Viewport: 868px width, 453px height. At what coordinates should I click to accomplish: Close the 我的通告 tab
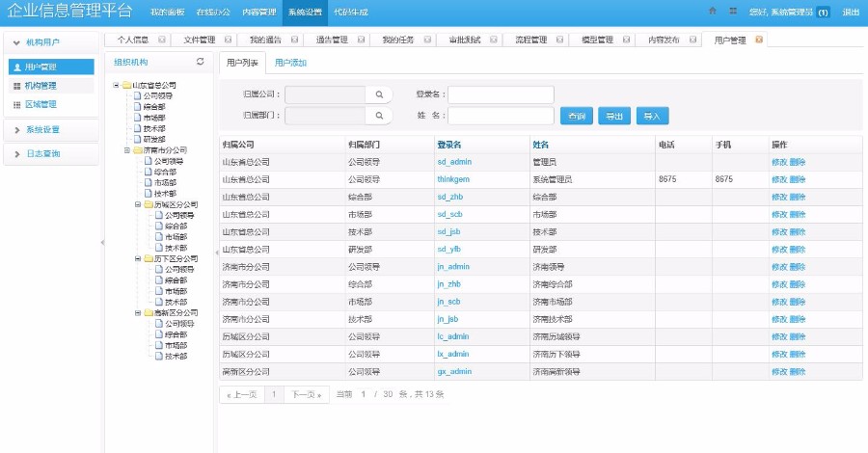(294, 40)
